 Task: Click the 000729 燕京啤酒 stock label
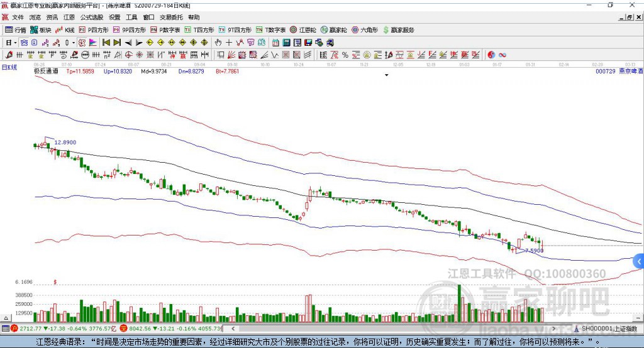(x=619, y=71)
